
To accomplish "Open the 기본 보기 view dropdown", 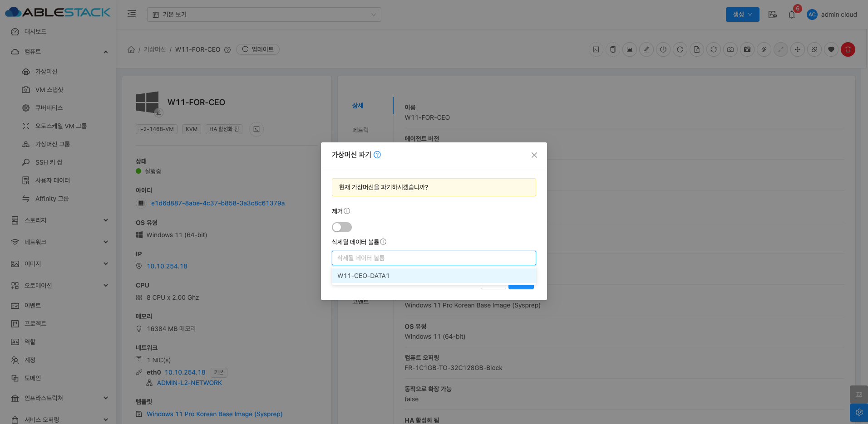I will (x=264, y=15).
